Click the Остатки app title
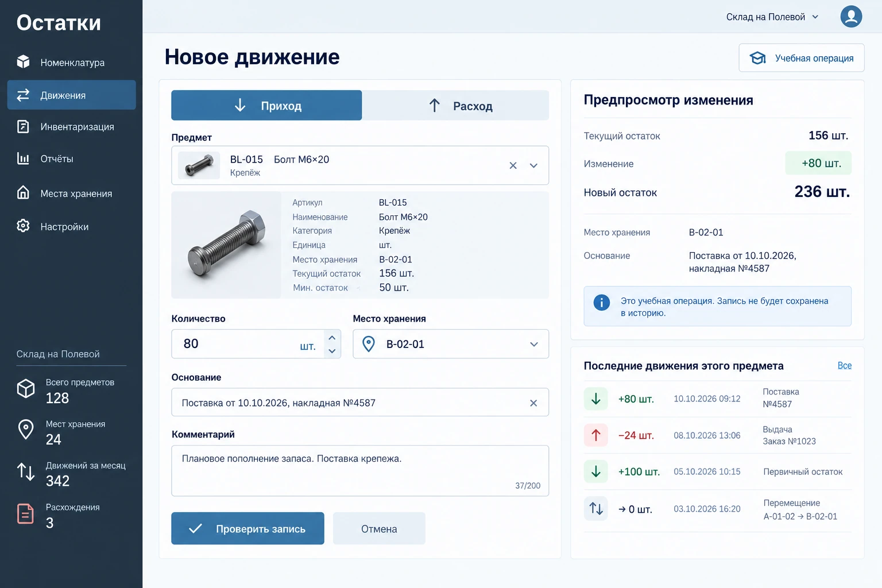 pyautogui.click(x=59, y=23)
